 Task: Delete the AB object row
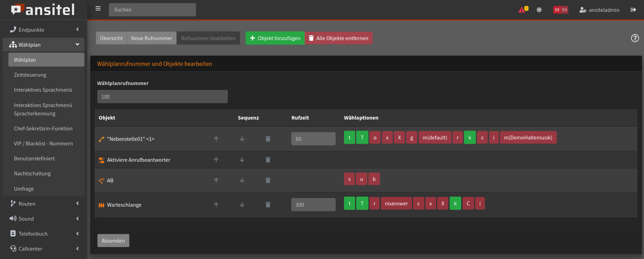(x=268, y=180)
